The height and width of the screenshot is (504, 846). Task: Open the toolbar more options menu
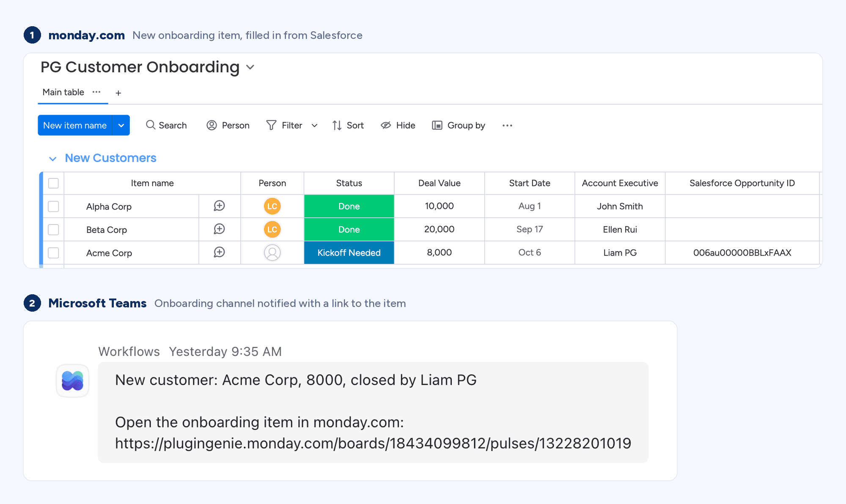pyautogui.click(x=507, y=126)
